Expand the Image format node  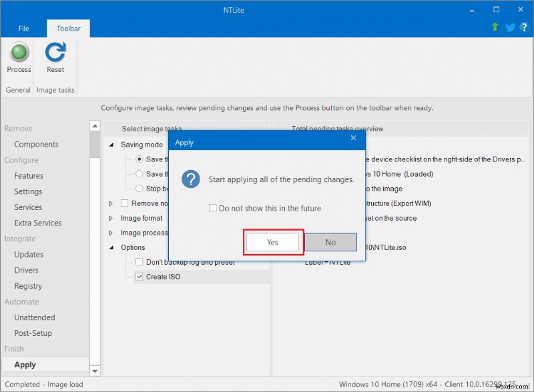(x=111, y=218)
